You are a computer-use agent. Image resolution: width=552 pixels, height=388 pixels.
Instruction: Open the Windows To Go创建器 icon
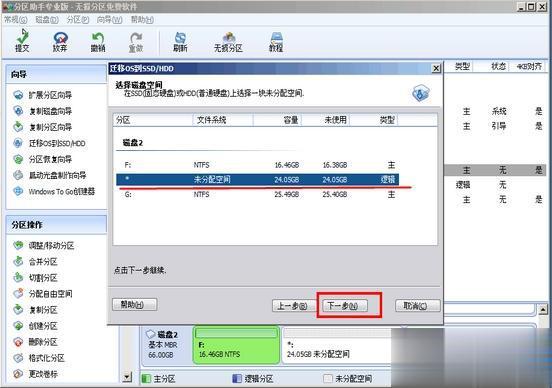tap(18, 191)
